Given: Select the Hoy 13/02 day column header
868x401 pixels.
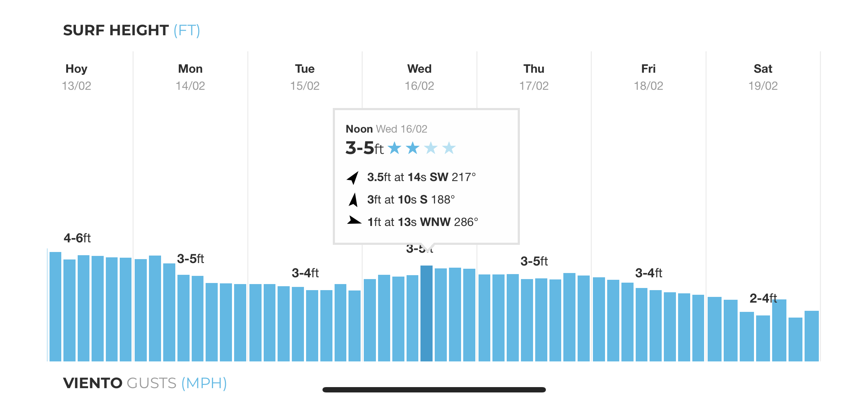Looking at the screenshot, I should pos(76,77).
